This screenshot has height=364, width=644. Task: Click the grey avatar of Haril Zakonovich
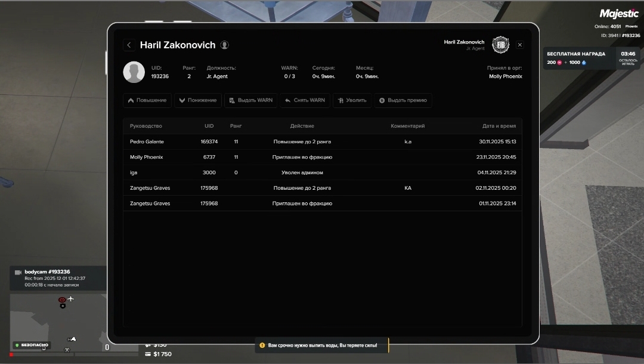[x=134, y=72]
